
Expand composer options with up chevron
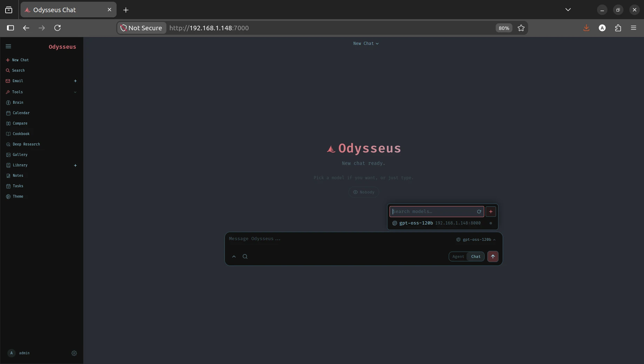[234, 256]
